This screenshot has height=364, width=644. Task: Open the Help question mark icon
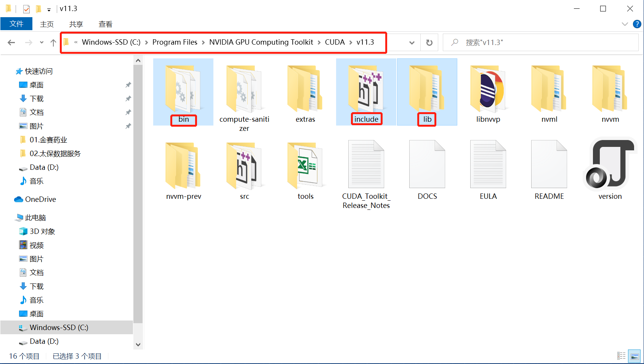tap(637, 24)
